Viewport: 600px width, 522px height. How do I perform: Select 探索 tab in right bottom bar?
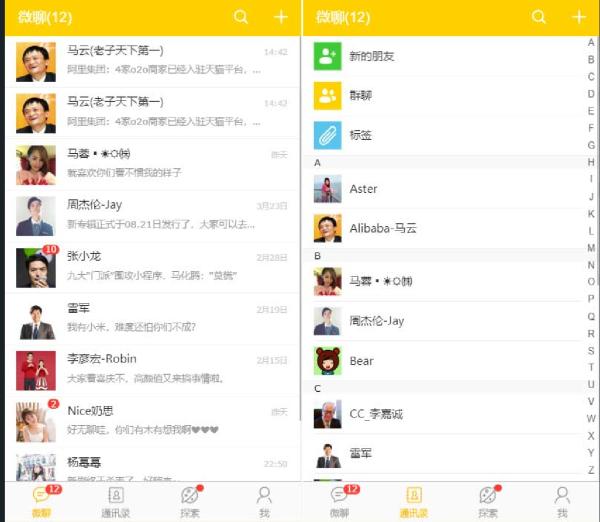tap(488, 501)
